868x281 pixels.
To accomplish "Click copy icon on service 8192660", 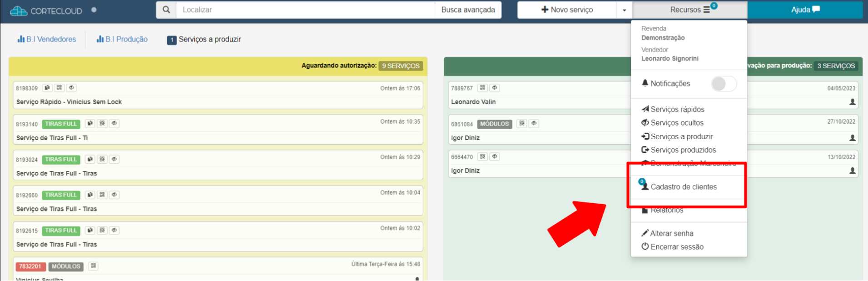I will [x=90, y=195].
